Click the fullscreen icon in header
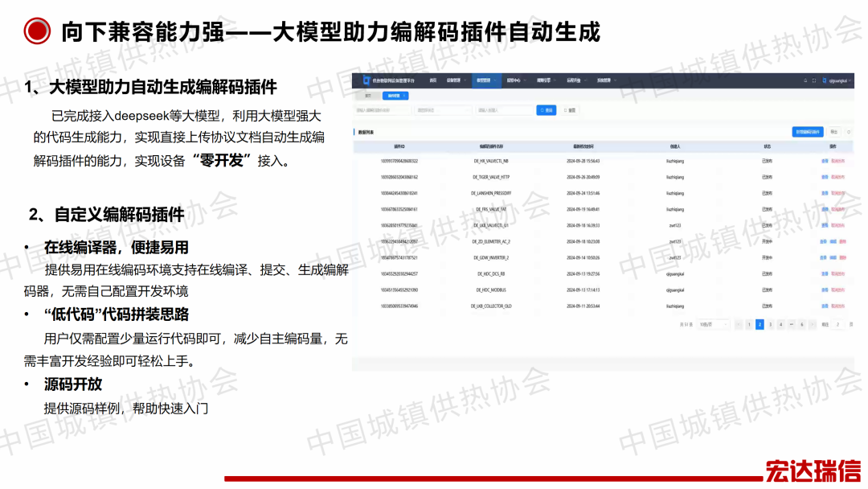 tap(814, 80)
